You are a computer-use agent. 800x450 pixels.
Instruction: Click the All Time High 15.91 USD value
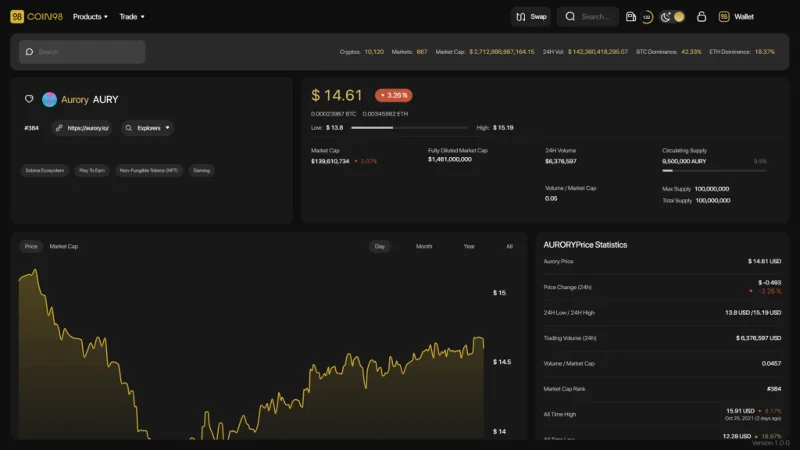tap(740, 411)
